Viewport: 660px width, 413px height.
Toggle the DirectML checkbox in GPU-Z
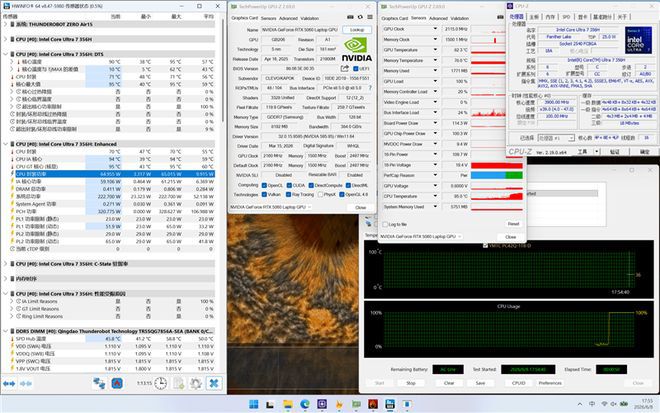coord(348,185)
